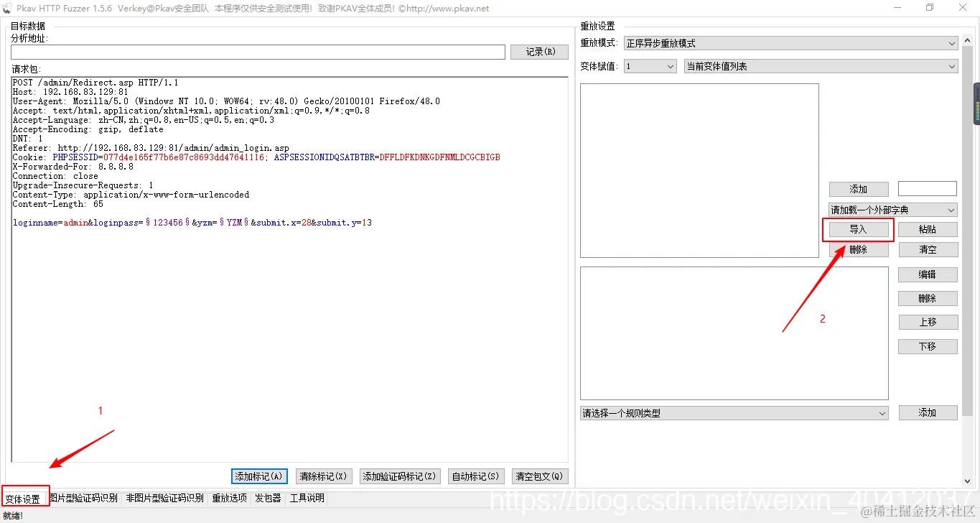Click the 就绪! status bar text
The width and height of the screenshot is (980, 523).
click(x=13, y=515)
